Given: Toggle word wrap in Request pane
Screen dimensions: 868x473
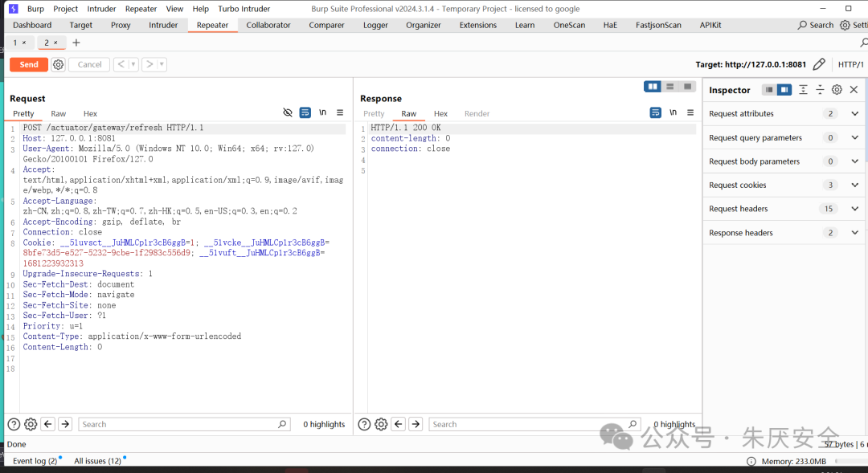Looking at the screenshot, I should pyautogui.click(x=305, y=112).
